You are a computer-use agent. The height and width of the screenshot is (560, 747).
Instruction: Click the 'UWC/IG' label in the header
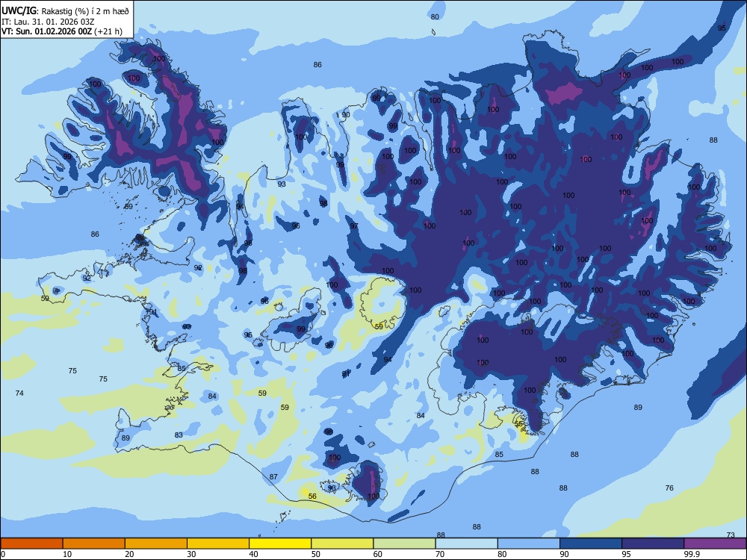[x=19, y=11]
